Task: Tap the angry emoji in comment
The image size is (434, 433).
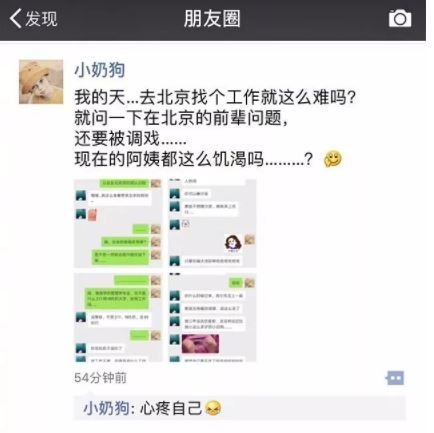Action: (x=213, y=409)
